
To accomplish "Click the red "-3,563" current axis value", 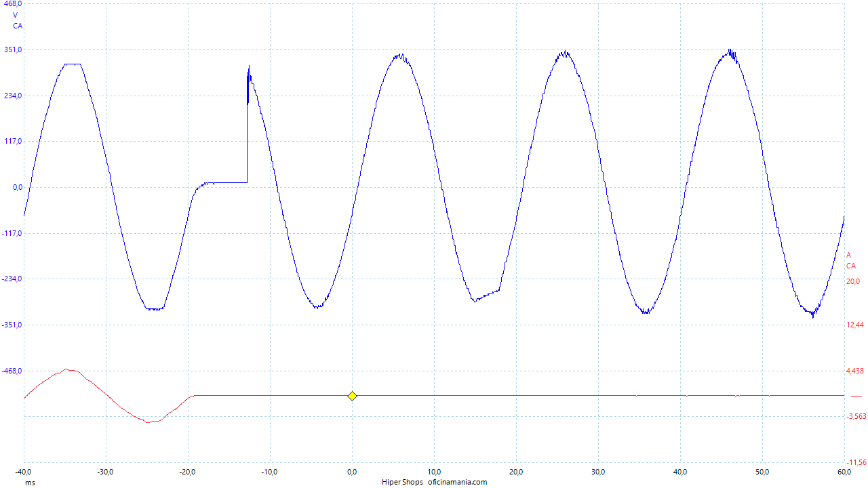I will (x=856, y=416).
